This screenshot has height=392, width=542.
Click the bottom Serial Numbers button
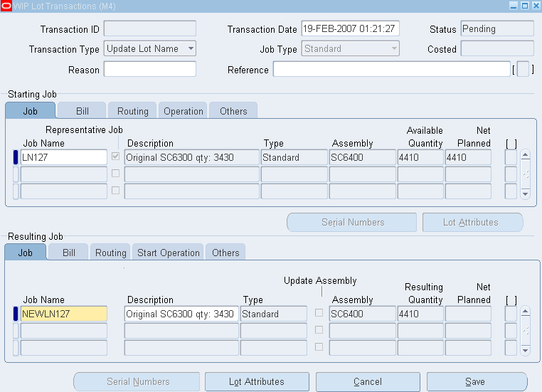tap(137, 381)
